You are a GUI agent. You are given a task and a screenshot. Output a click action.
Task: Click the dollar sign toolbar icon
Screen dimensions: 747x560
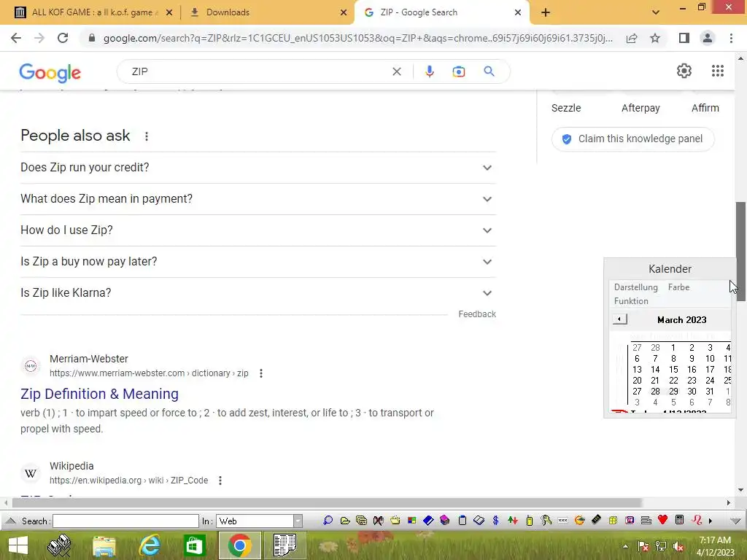point(495,521)
